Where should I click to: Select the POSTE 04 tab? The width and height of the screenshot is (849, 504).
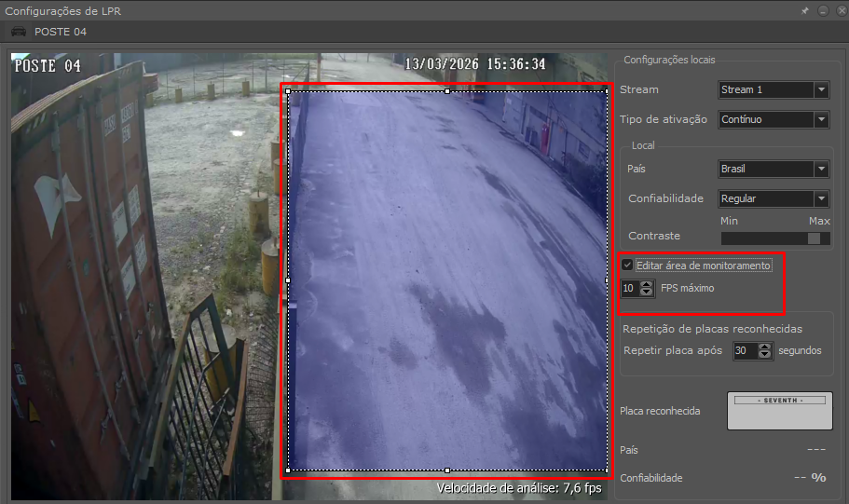(61, 32)
